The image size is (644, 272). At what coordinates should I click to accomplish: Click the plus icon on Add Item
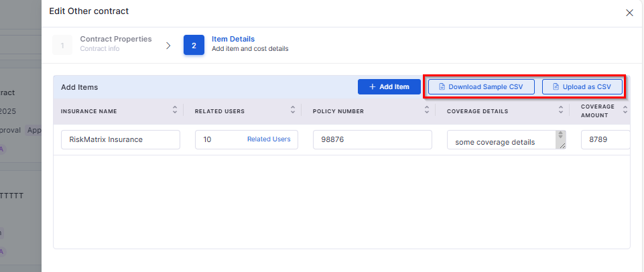(373, 86)
